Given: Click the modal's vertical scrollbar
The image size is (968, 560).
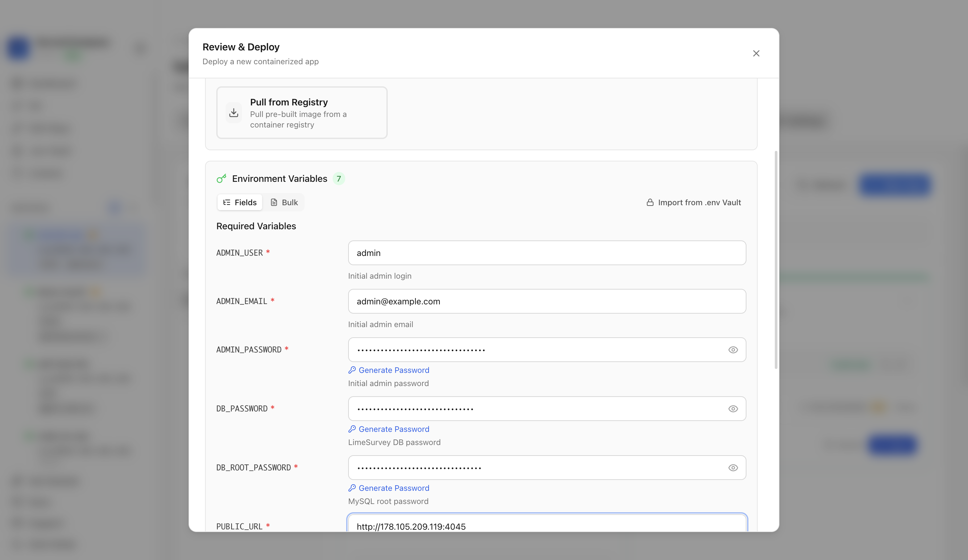Looking at the screenshot, I should point(776,260).
